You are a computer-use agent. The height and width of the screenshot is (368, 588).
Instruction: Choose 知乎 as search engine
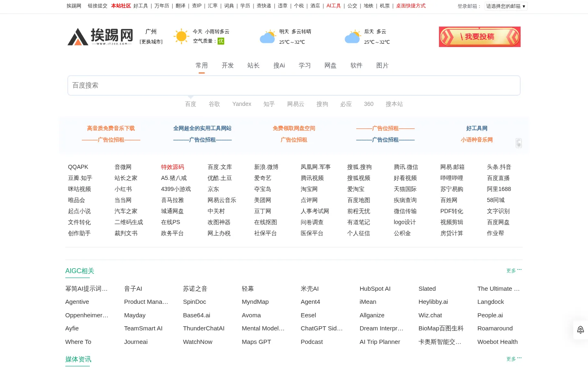(269, 104)
